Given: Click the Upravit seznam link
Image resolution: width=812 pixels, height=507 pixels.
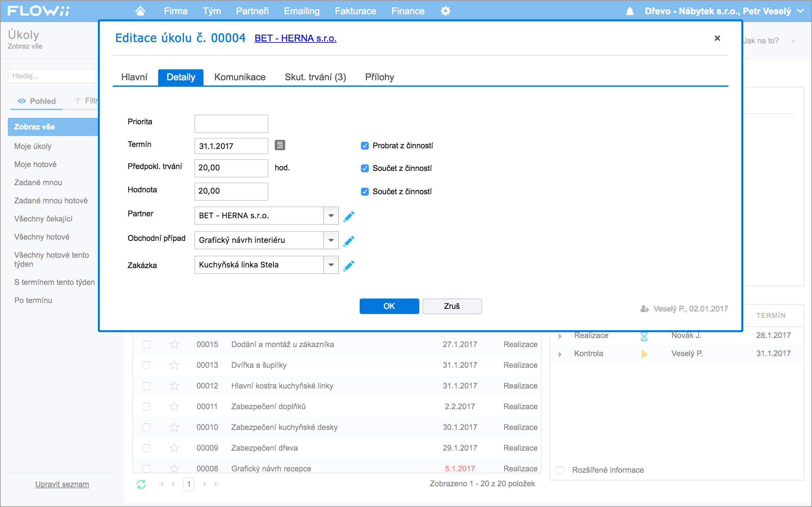Looking at the screenshot, I should [x=62, y=484].
